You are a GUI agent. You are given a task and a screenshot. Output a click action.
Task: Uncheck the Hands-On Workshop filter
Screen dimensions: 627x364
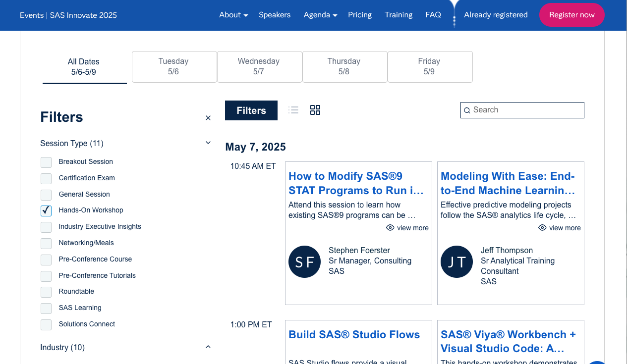coord(46,210)
